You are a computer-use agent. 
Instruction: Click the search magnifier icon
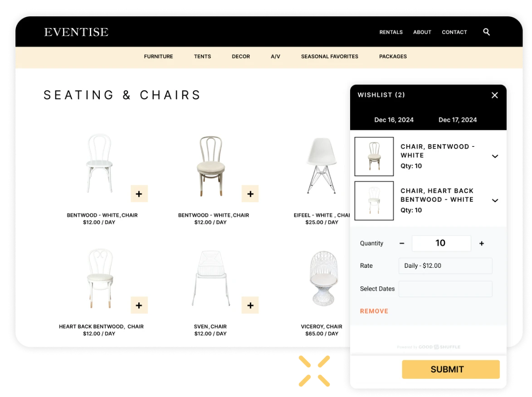(x=486, y=32)
